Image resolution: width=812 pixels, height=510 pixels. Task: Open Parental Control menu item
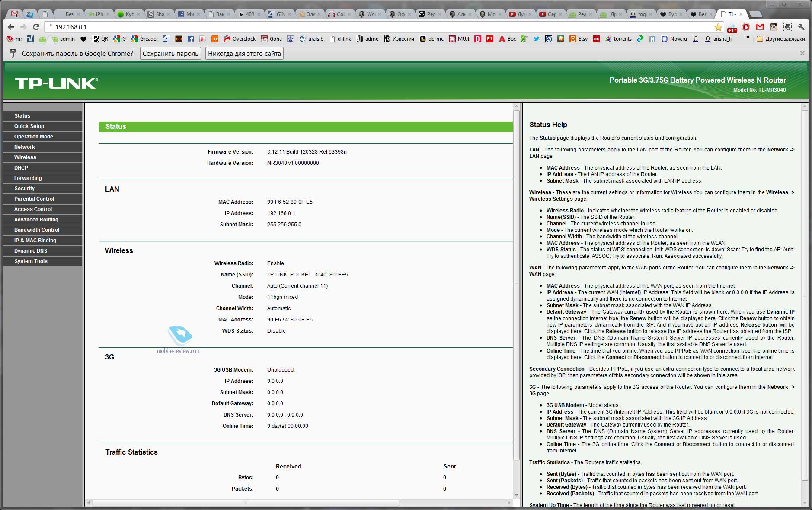click(43, 199)
